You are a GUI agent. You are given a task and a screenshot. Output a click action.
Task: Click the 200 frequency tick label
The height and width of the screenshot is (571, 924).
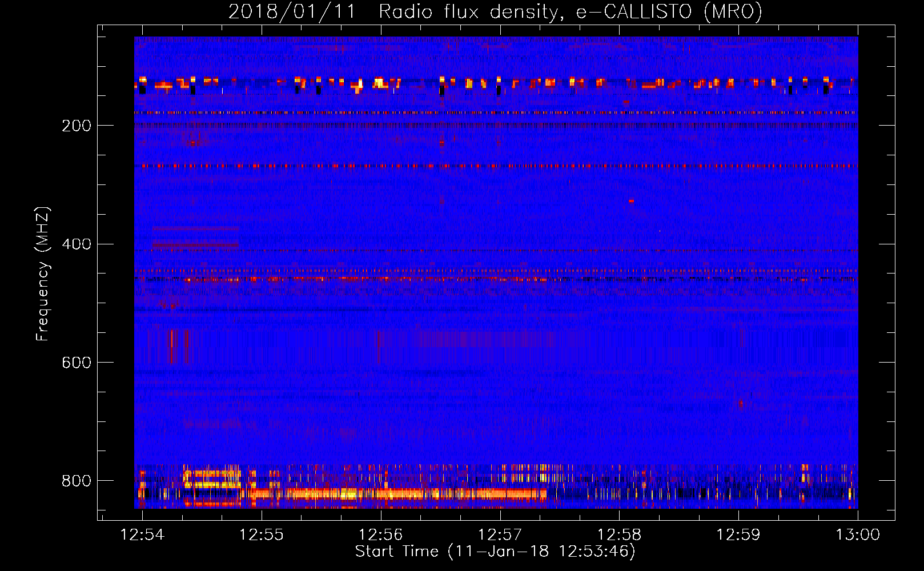[77, 126]
